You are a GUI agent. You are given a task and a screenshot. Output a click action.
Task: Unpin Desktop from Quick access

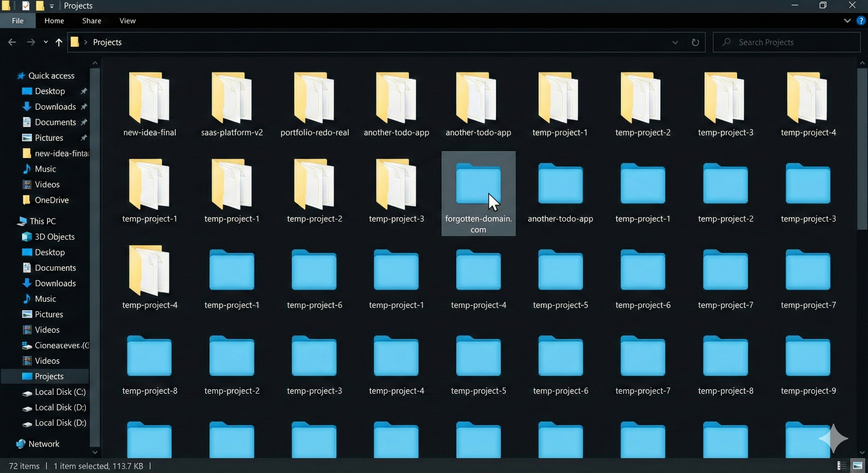tap(84, 91)
